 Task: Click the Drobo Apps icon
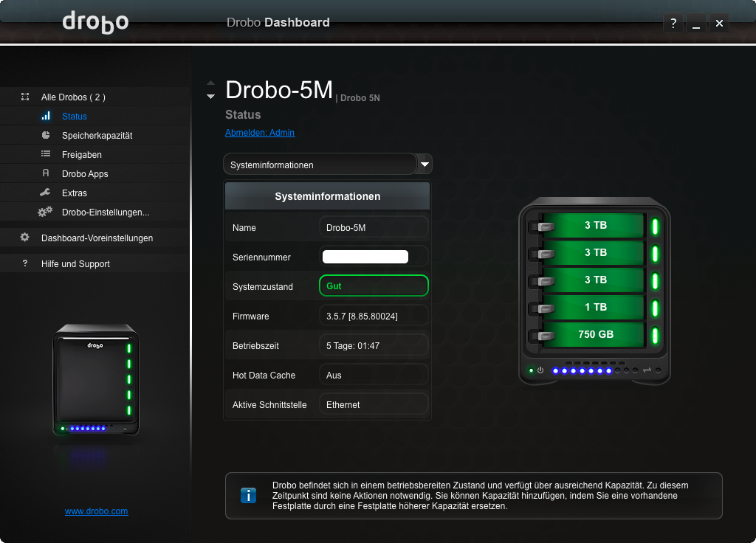(x=46, y=173)
